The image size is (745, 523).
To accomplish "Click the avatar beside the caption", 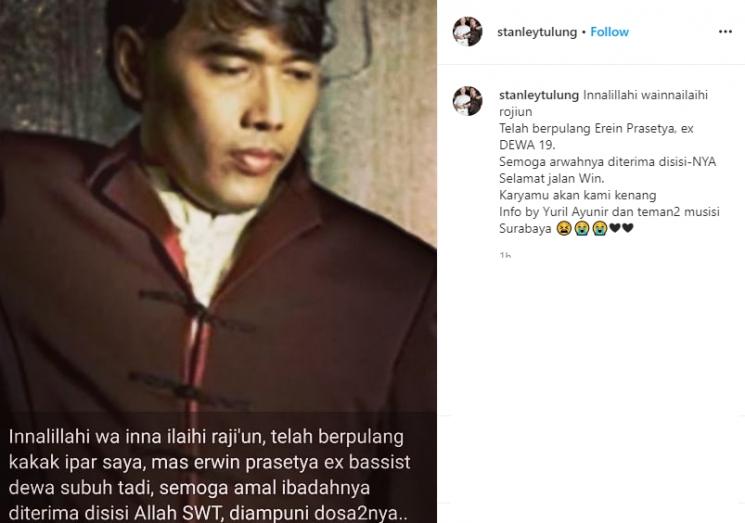I will 468,101.
